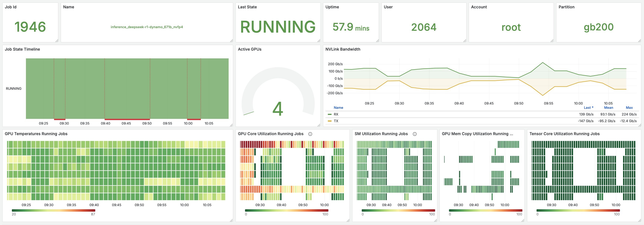Click the resize handle on Job Id panel
Screen dimensions: 644x225
(x=57, y=41)
